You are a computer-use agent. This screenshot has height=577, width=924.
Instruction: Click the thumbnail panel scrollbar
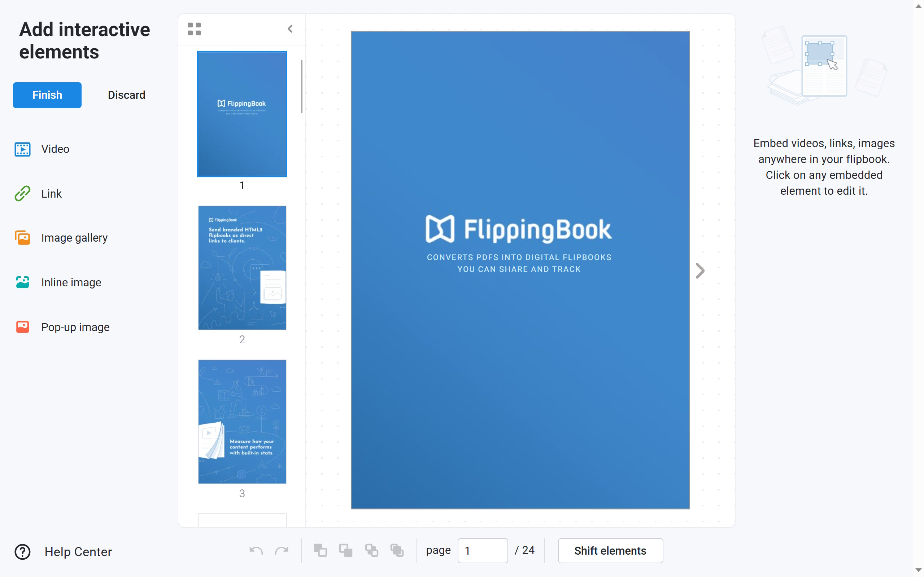[x=302, y=87]
